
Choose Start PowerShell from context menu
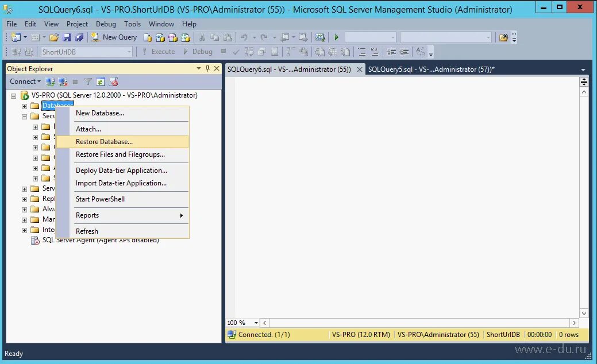(x=122, y=199)
